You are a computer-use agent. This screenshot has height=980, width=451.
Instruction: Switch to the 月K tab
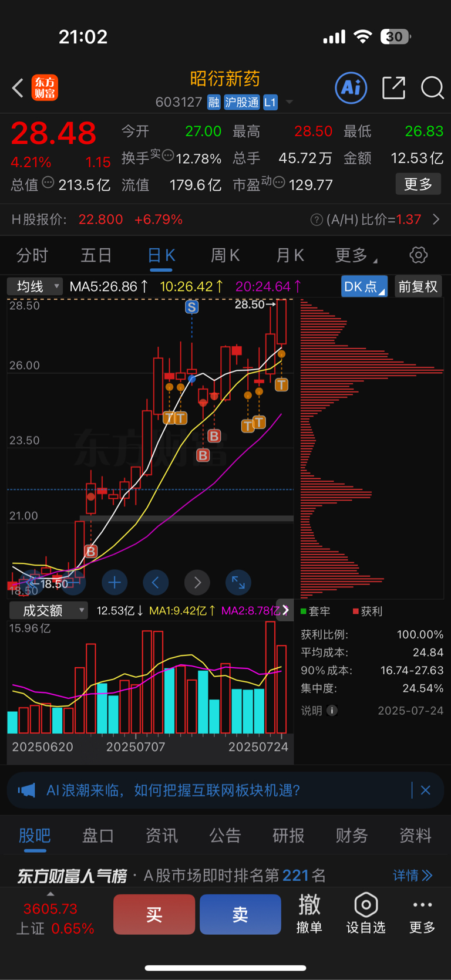coord(290,255)
